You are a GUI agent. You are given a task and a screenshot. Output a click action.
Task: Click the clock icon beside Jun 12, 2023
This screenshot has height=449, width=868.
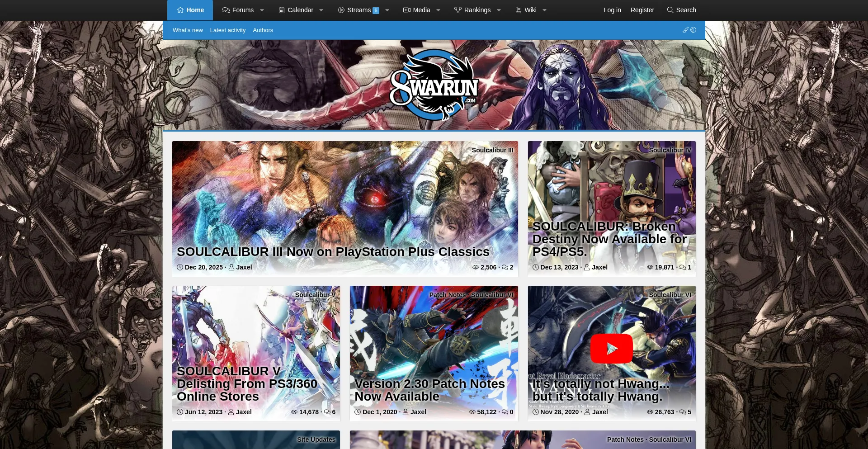[180, 412]
